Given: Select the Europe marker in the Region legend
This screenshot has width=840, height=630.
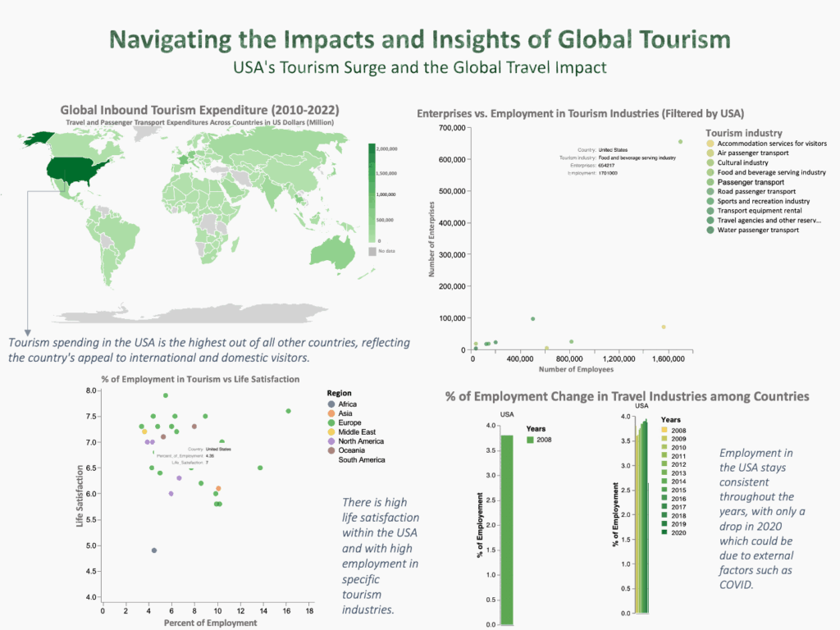Looking at the screenshot, I should click(x=331, y=422).
